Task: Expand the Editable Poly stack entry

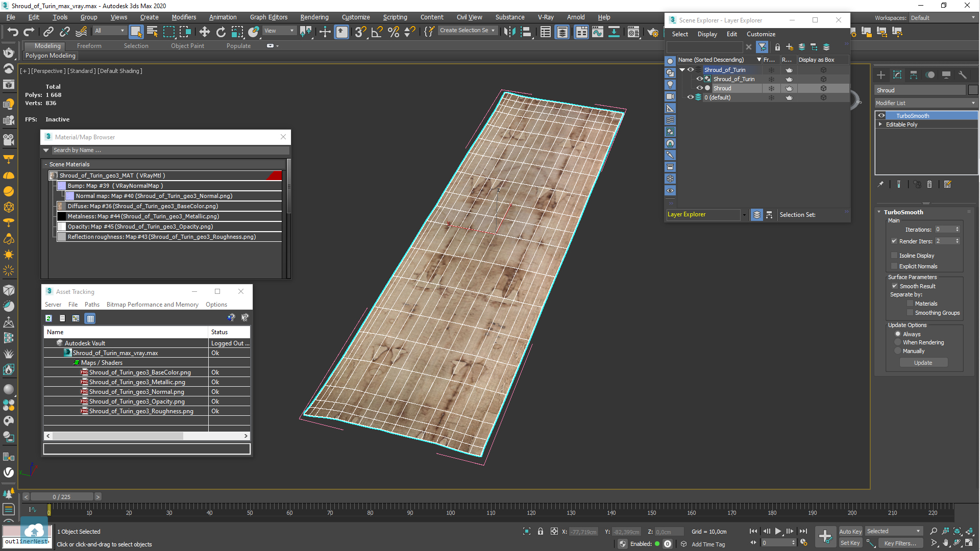Action: [880, 124]
